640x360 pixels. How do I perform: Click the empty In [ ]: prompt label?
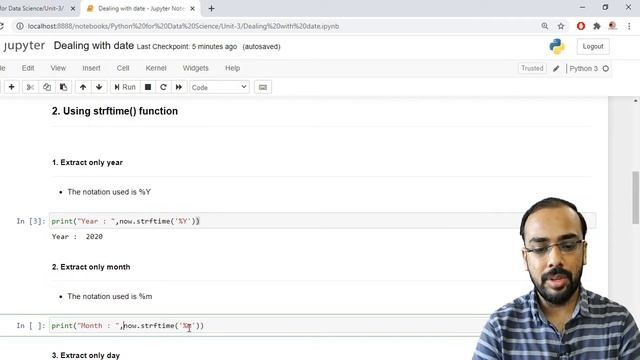(31, 325)
